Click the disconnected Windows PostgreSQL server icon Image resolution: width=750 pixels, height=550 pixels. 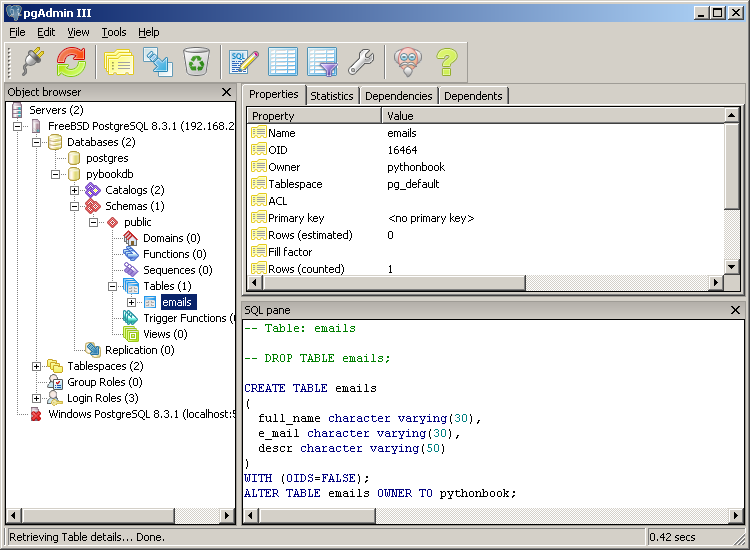(x=36, y=414)
